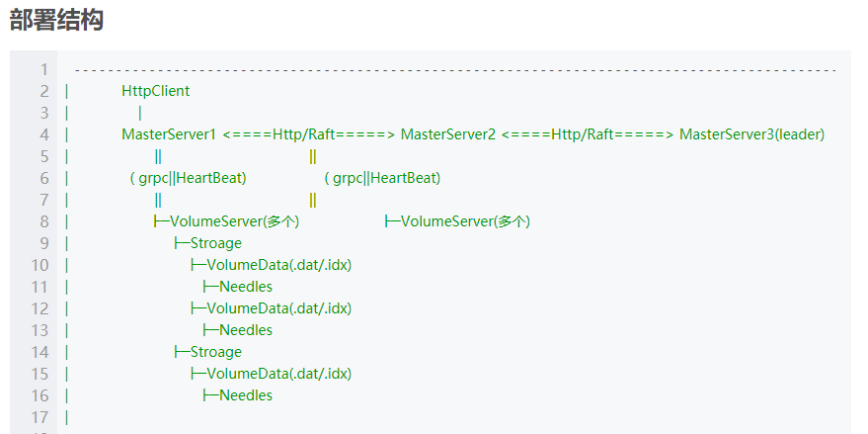Click line number 17 in the gutter
The width and height of the screenshot is (868, 434).
[39, 417]
